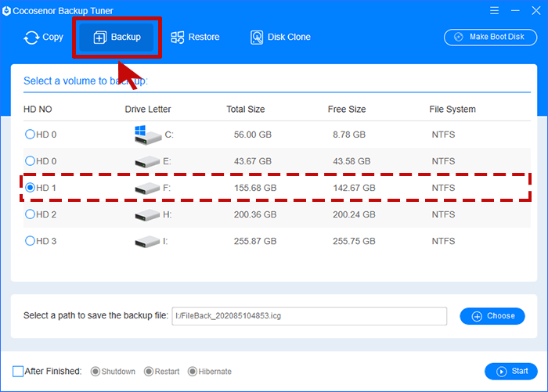Choose Hibernate after finished option

click(193, 372)
